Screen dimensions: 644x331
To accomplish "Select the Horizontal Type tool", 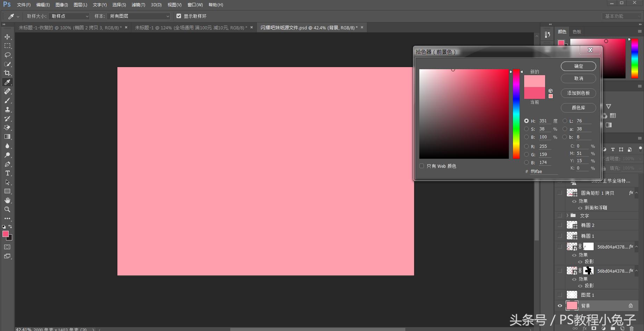I will point(7,173).
